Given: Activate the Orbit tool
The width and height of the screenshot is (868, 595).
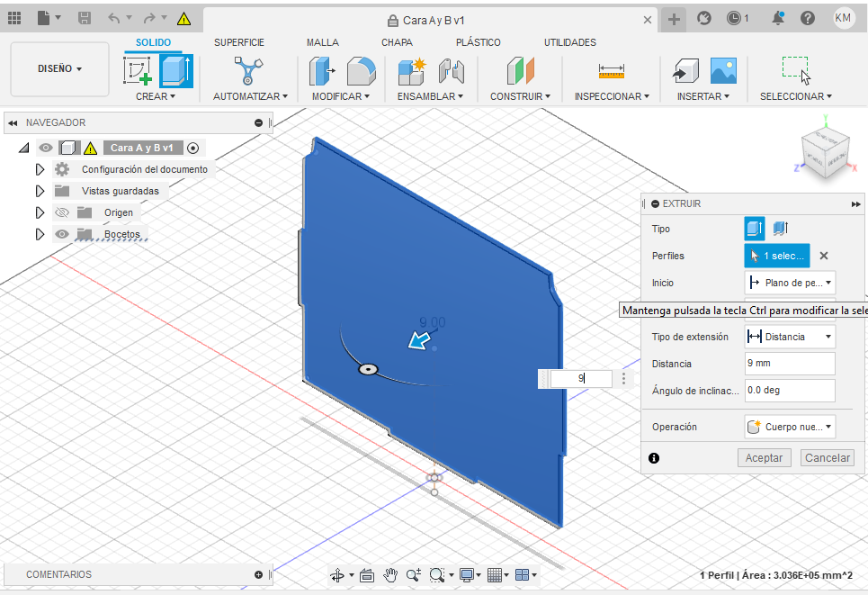Looking at the screenshot, I should coord(338,574).
